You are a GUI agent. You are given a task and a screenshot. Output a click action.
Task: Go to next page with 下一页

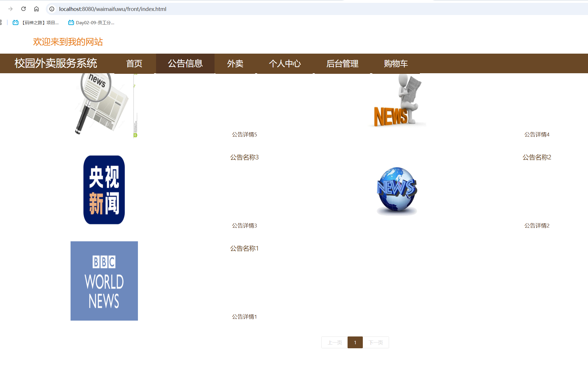coord(376,343)
